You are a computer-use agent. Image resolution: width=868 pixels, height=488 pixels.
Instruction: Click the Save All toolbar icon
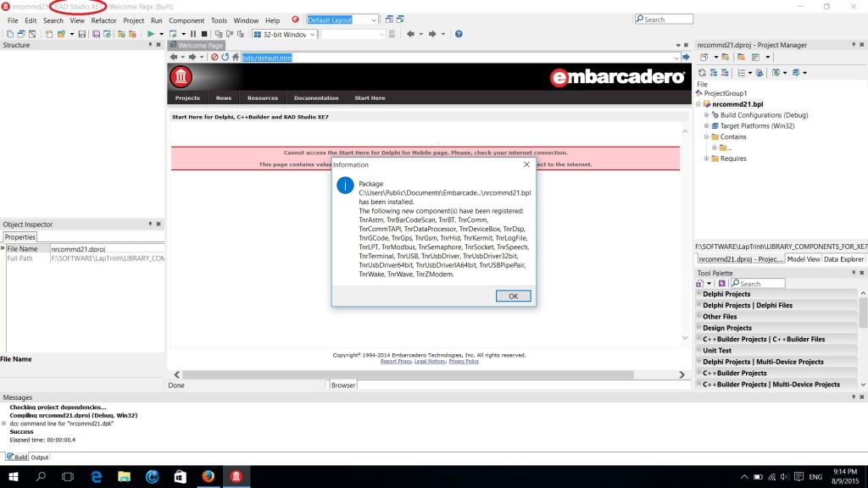pos(96,34)
